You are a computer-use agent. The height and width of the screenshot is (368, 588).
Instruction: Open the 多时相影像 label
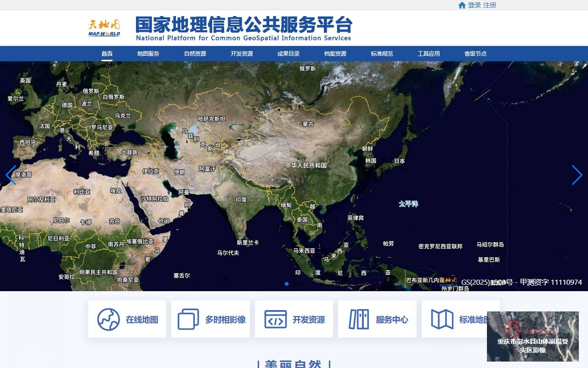225,320
